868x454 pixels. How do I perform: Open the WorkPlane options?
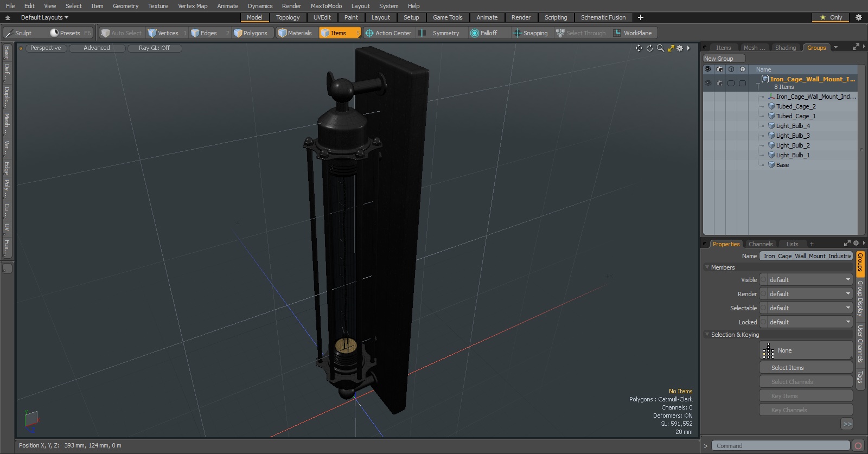point(634,33)
